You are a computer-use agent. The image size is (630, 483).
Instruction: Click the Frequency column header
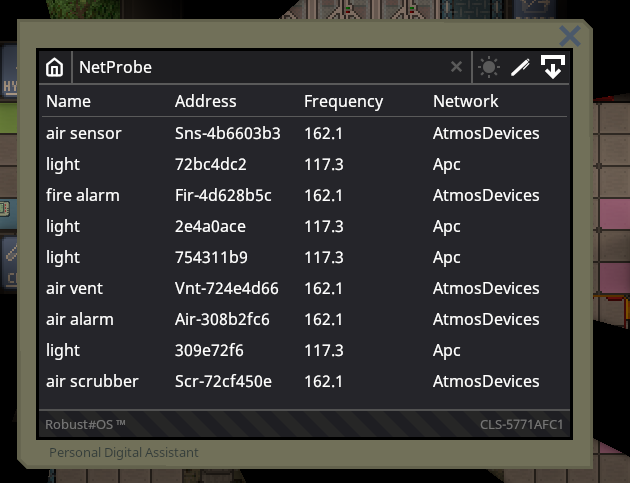[x=343, y=101]
